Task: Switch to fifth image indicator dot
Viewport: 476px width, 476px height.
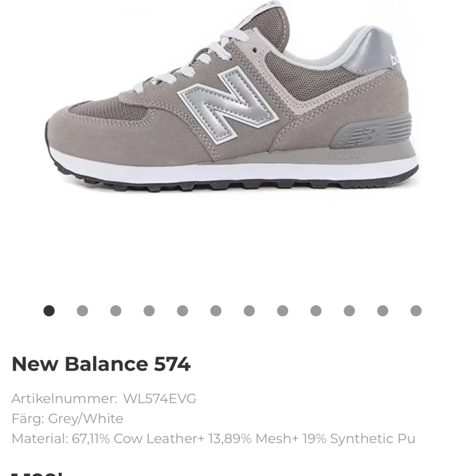Action: tap(182, 311)
